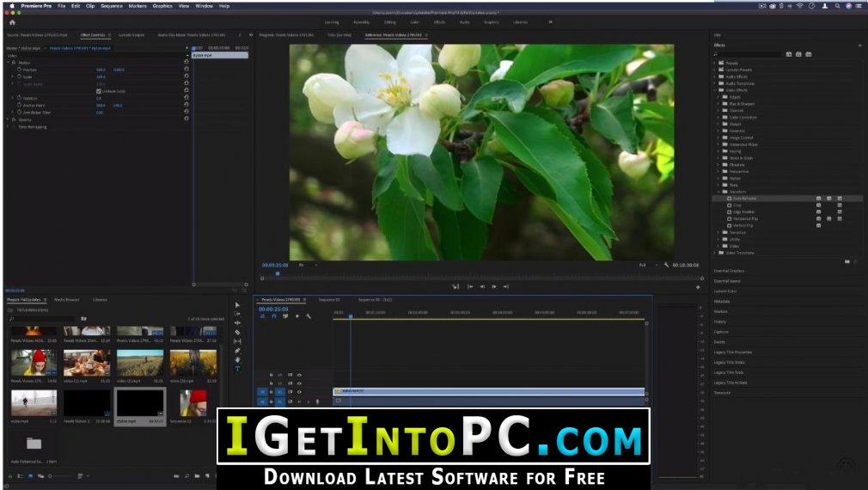The image size is (868, 490).
Task: Click the Program monitor playhead scrubber
Action: (x=278, y=273)
